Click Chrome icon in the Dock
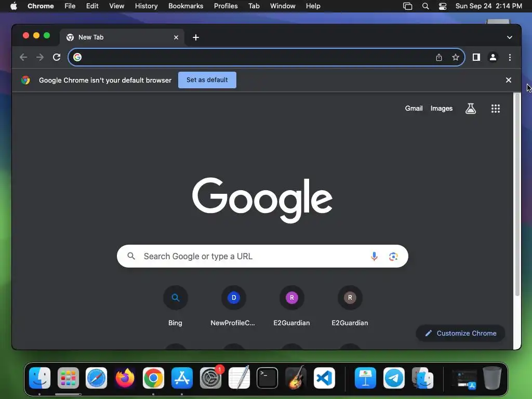 153,378
